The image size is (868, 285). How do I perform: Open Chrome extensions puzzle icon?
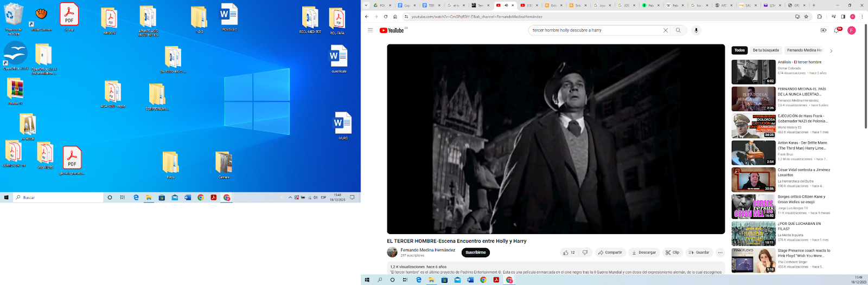coord(819,17)
